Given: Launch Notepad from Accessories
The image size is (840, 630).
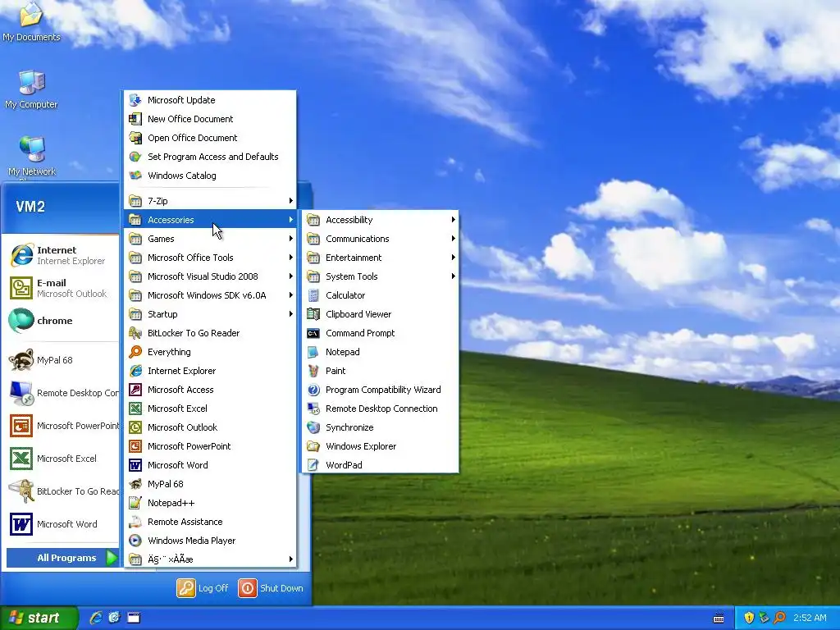Looking at the screenshot, I should coord(380,352).
